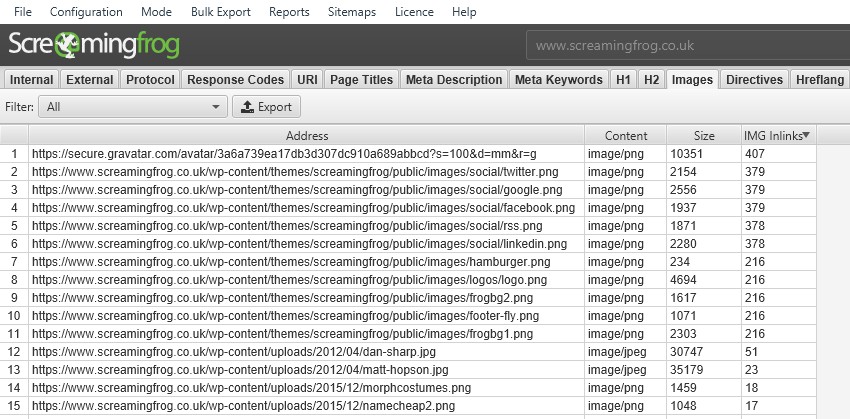Open the Bulk Export menu

pyautogui.click(x=221, y=12)
